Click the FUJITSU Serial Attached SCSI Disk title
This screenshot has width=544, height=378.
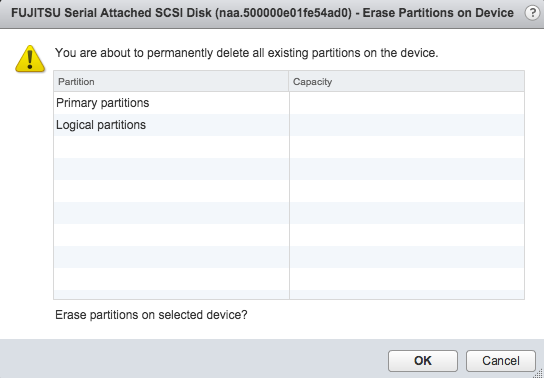click(x=111, y=13)
